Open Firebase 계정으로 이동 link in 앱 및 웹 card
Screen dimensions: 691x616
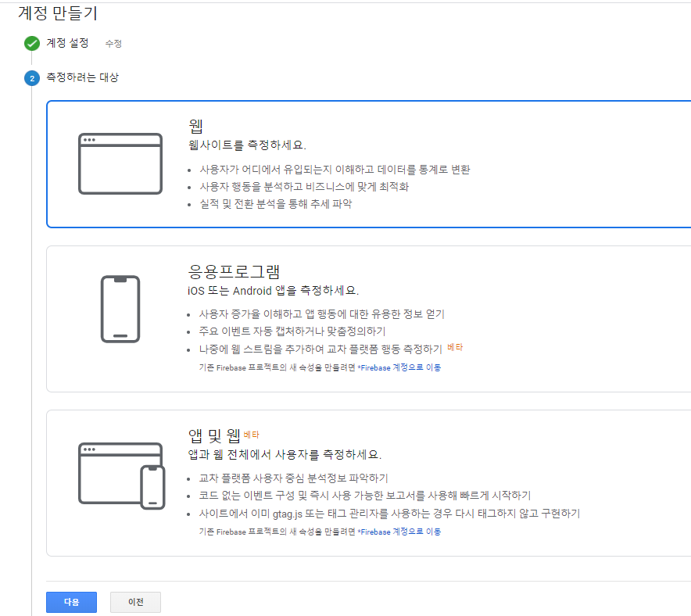pos(399,532)
